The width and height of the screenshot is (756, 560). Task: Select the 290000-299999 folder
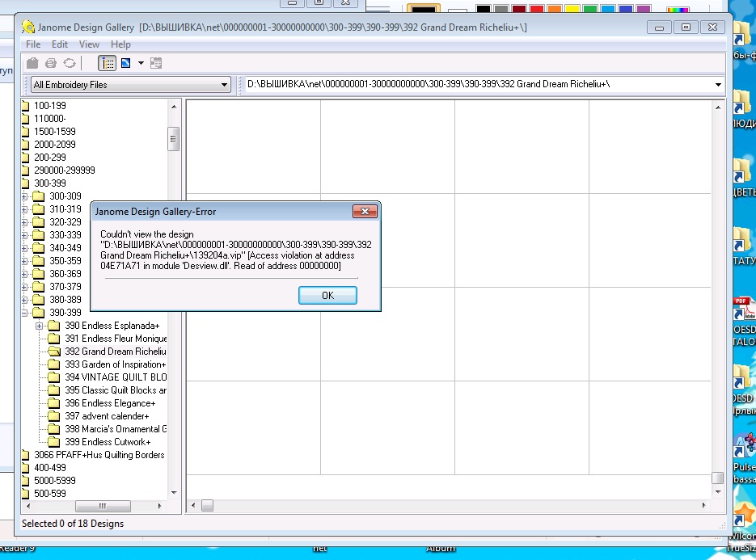tap(64, 171)
